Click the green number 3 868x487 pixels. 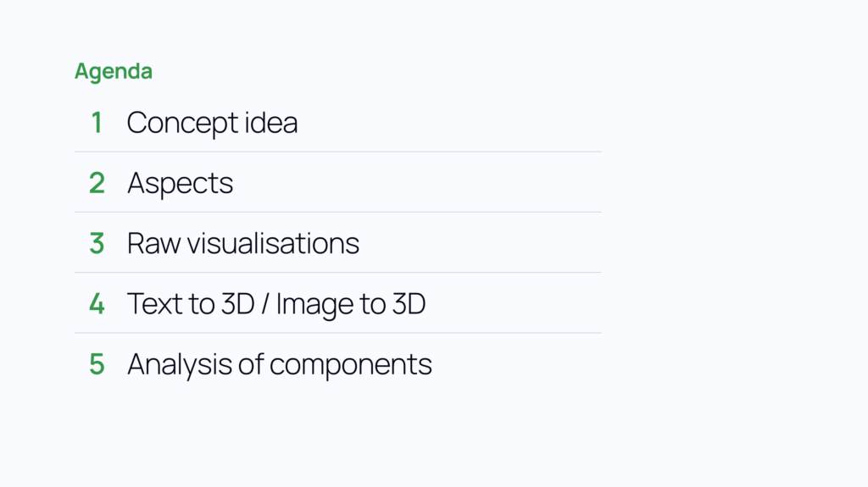pos(97,243)
